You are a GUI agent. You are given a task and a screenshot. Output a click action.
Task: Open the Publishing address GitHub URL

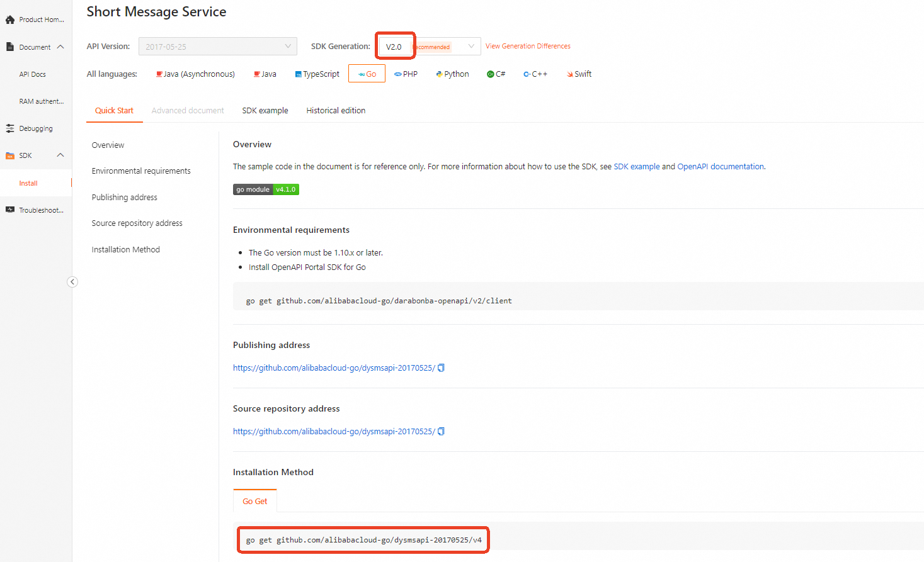tap(334, 368)
